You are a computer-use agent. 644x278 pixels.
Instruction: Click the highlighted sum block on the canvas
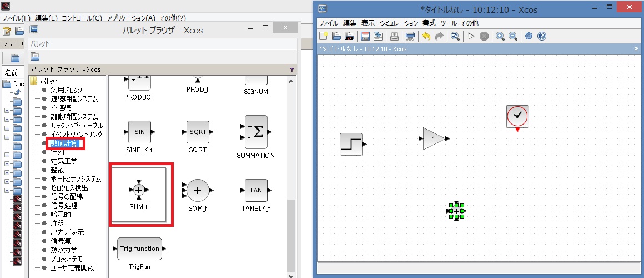click(x=456, y=211)
